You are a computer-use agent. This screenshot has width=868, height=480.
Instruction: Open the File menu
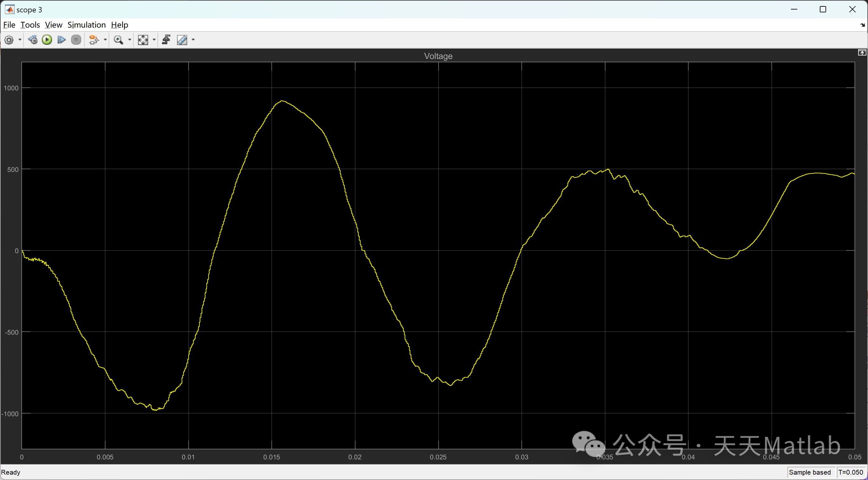9,25
